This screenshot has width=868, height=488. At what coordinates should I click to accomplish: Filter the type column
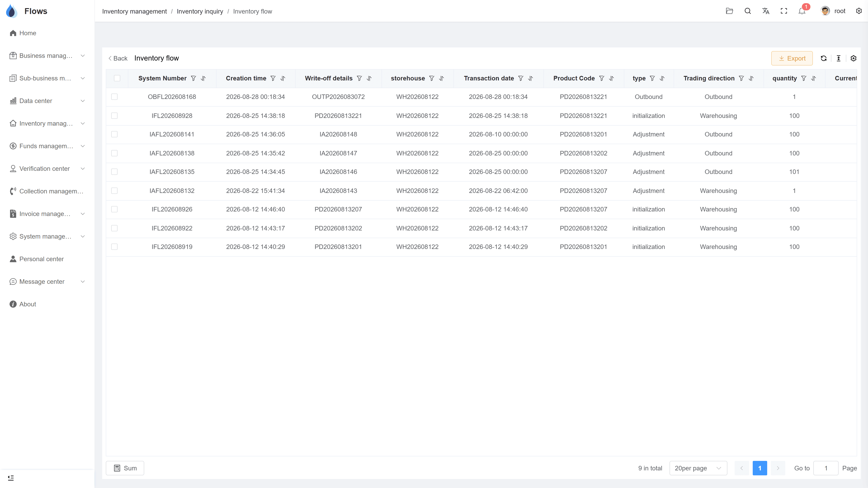click(x=652, y=78)
